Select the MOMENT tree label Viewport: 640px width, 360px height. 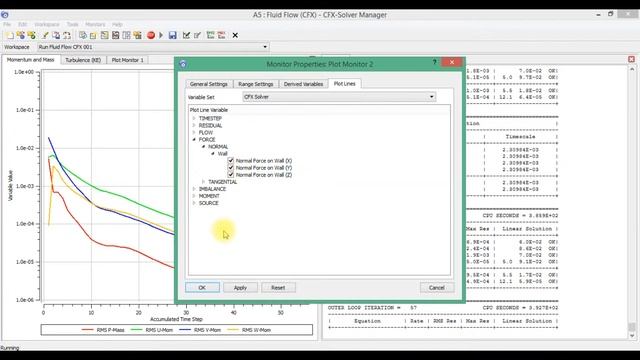(x=209, y=196)
